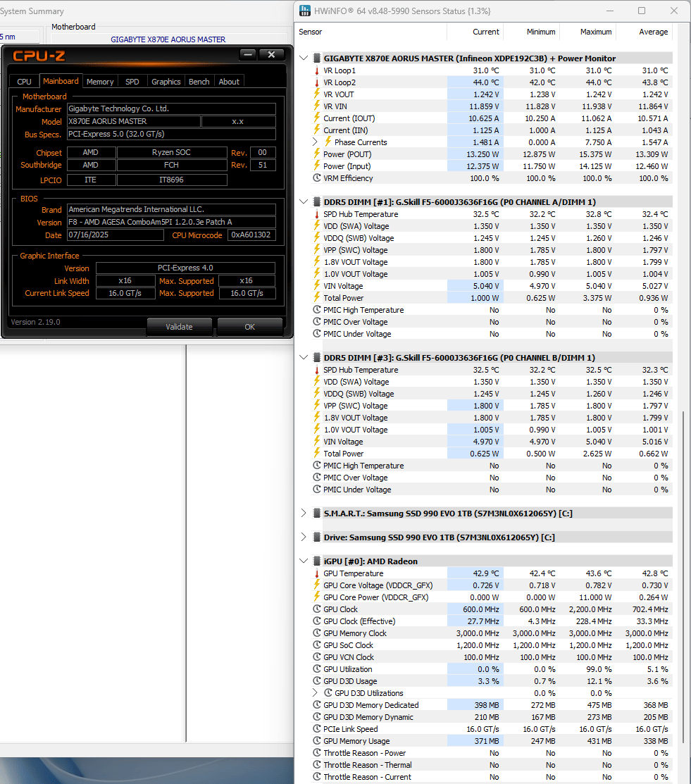
Task: Click the lightning icon beside Power (POUT)
Action: (316, 154)
